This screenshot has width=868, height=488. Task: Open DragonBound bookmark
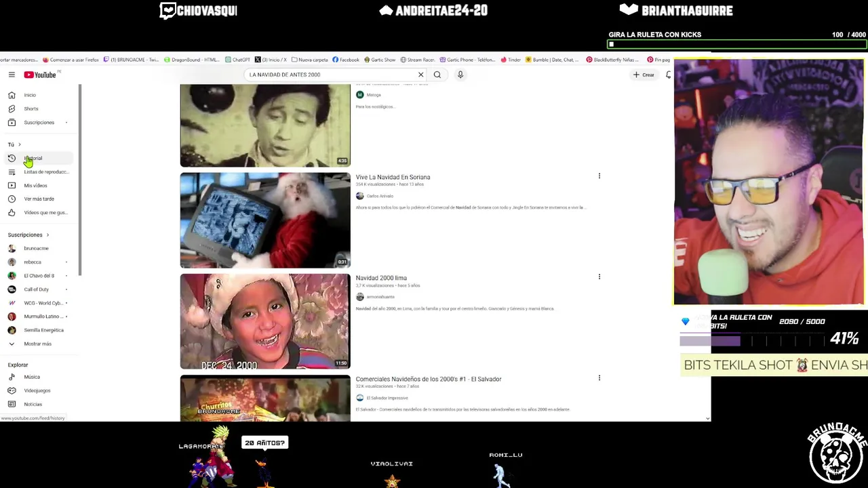point(191,60)
